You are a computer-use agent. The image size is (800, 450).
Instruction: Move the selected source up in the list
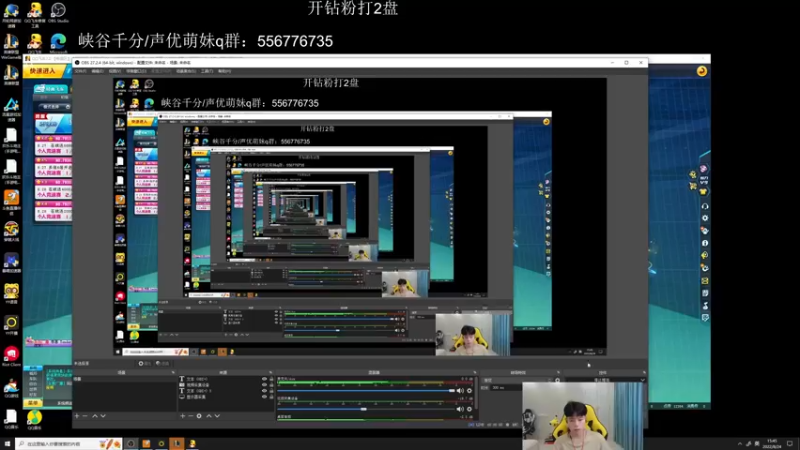(209, 416)
